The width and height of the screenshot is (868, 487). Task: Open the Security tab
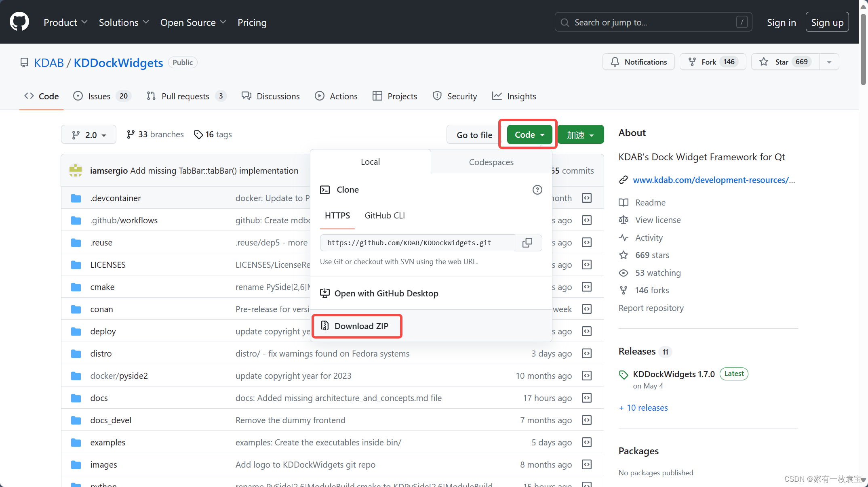coord(455,96)
